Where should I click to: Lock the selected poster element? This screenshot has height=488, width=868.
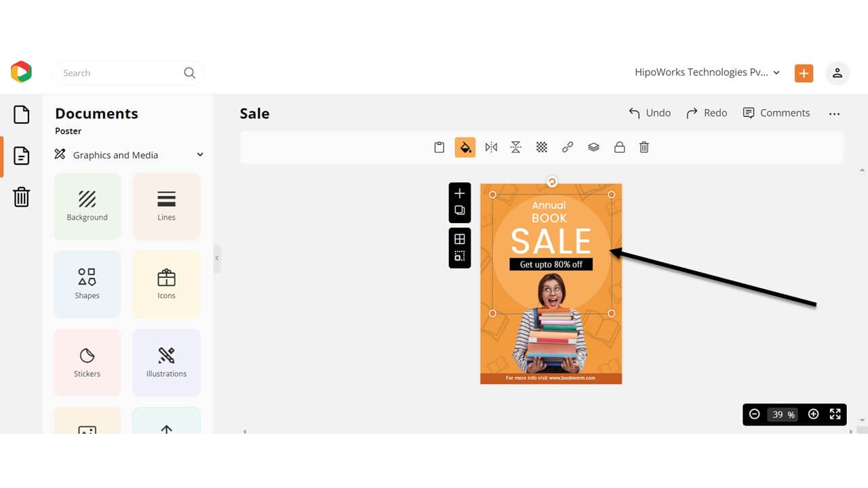coord(619,146)
